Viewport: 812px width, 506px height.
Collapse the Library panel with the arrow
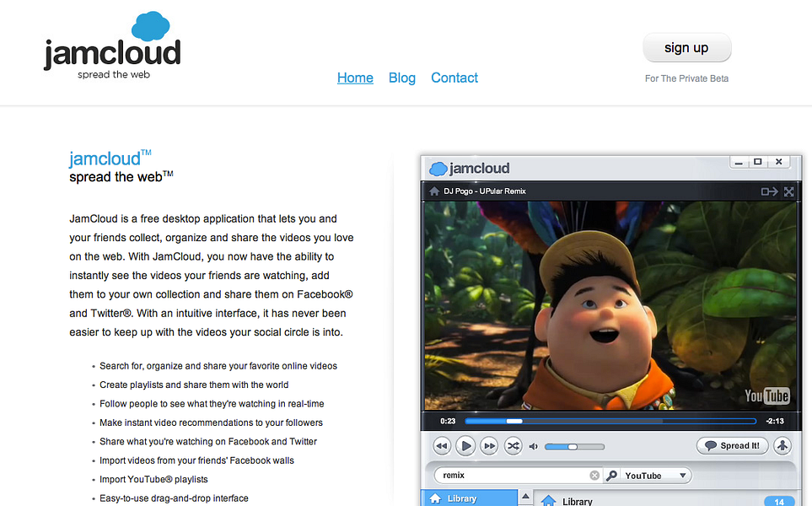pyautogui.click(x=526, y=497)
